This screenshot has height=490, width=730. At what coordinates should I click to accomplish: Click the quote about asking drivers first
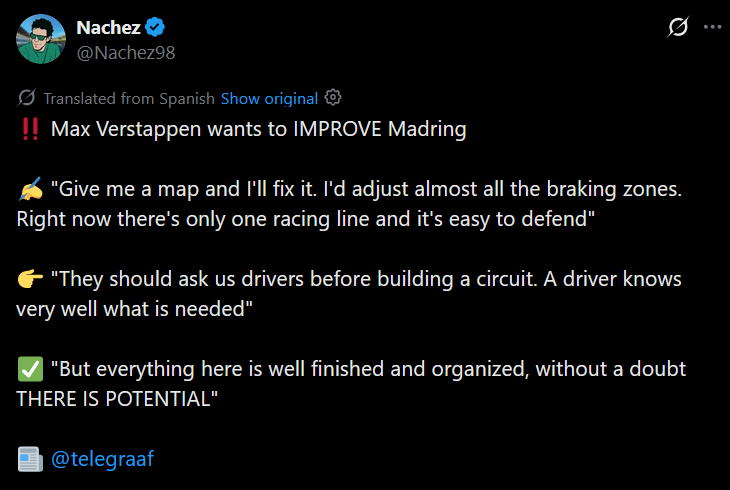[349, 294]
